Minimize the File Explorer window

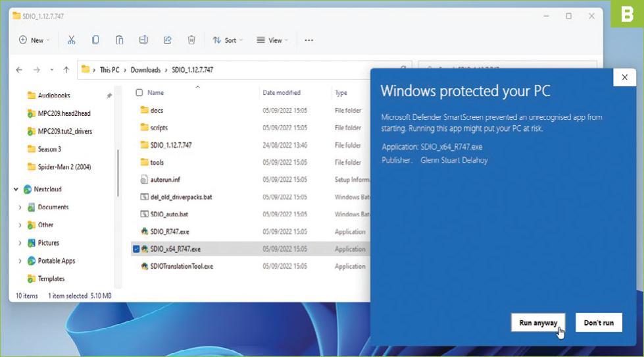click(x=546, y=16)
